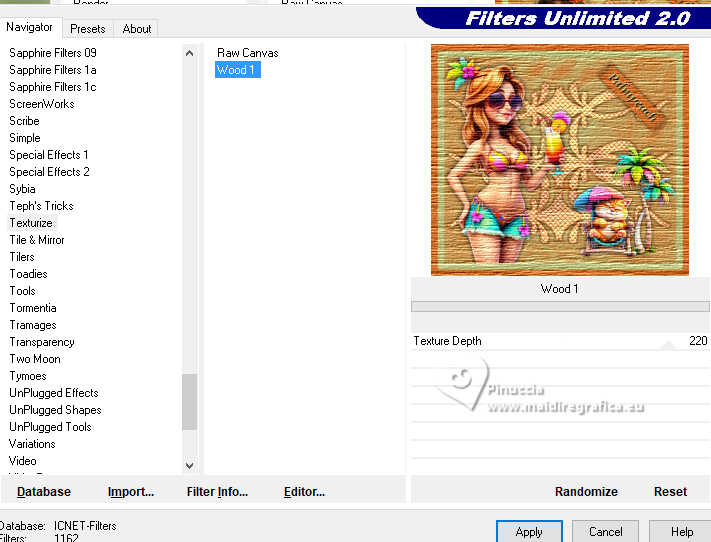
Task: Click the Import... button
Action: coord(131,492)
